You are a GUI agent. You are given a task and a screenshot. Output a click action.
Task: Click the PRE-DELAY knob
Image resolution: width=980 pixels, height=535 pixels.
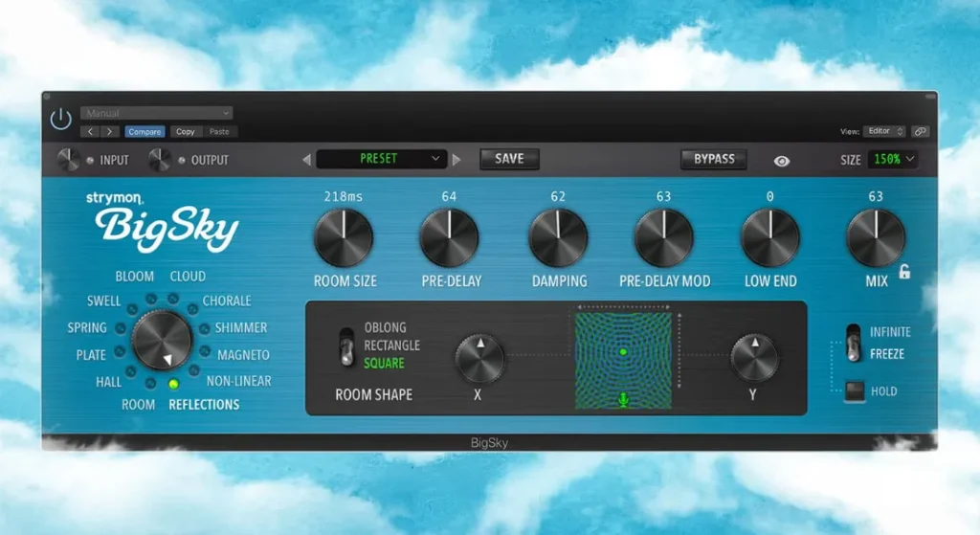tap(449, 238)
